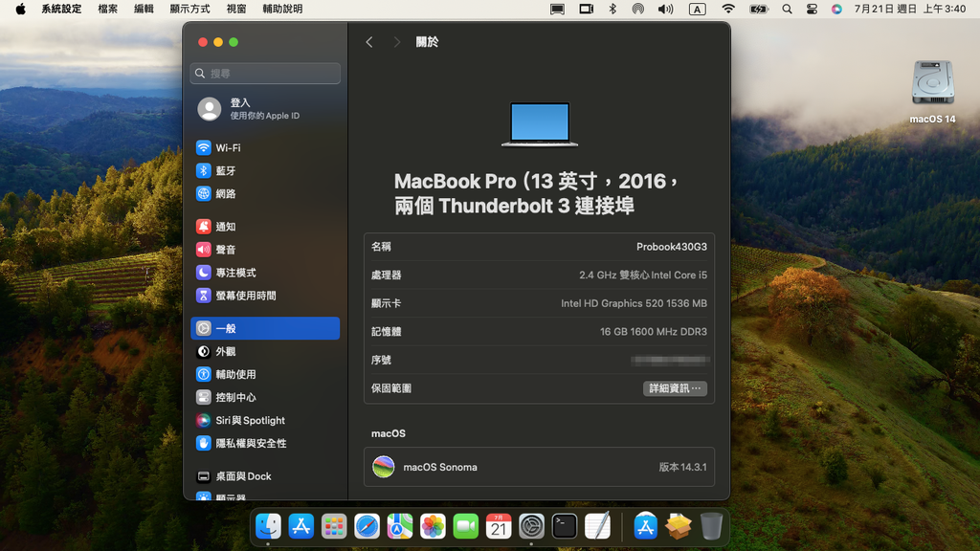Click the MacBook Pro illustration
The image size is (980, 551).
[540, 124]
